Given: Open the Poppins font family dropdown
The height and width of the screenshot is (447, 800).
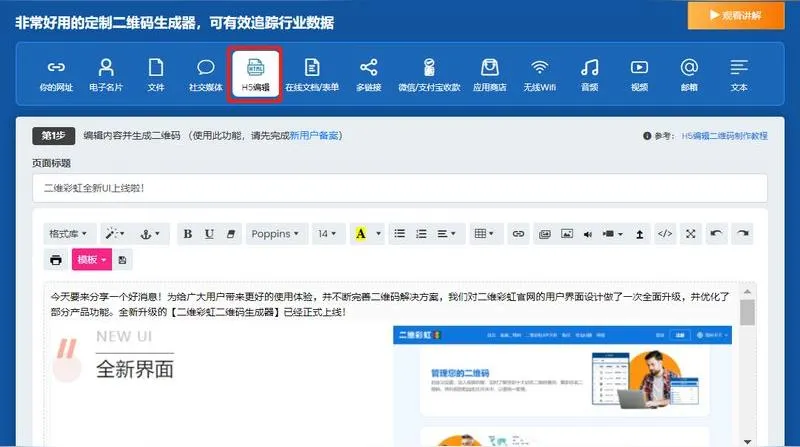Looking at the screenshot, I should click(x=276, y=234).
